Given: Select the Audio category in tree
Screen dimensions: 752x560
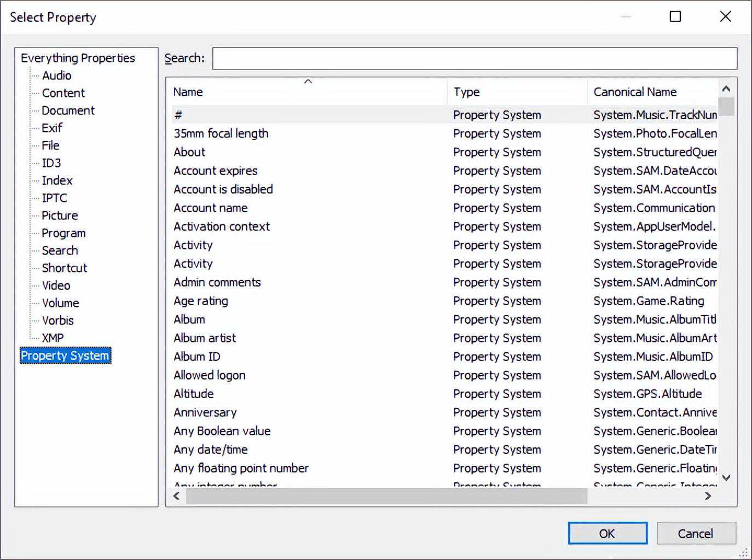Looking at the screenshot, I should (x=56, y=75).
